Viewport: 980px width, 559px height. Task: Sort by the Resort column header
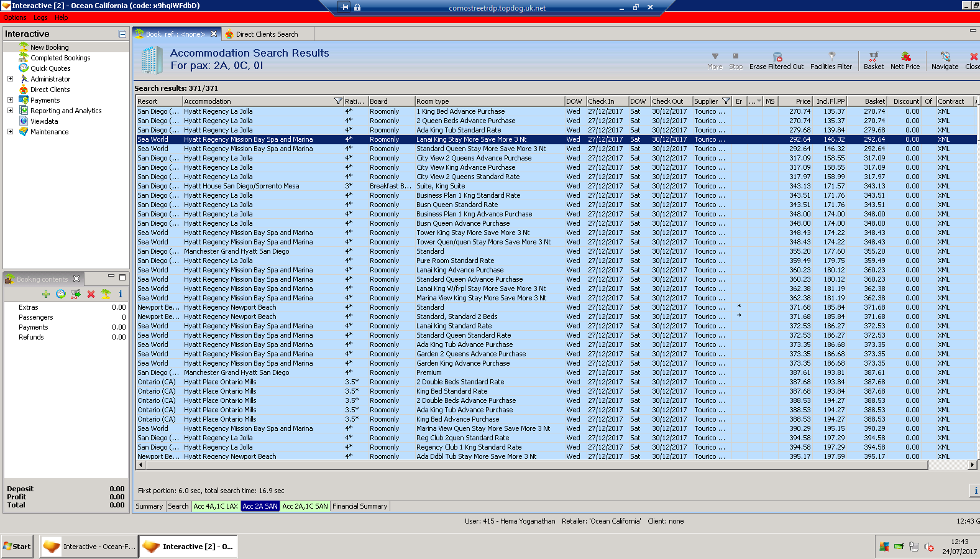[x=160, y=101]
